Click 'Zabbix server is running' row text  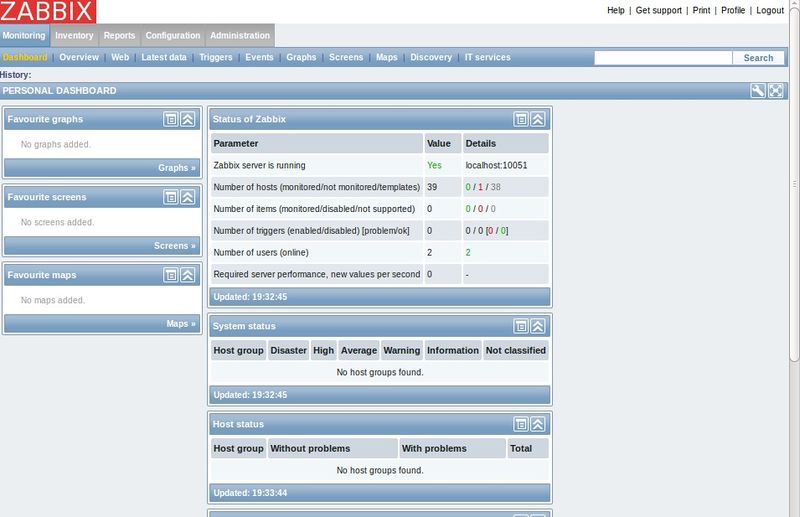coord(259,165)
